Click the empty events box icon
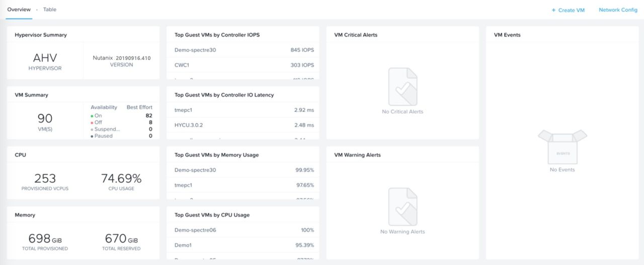This screenshot has width=644, height=265. point(562,146)
